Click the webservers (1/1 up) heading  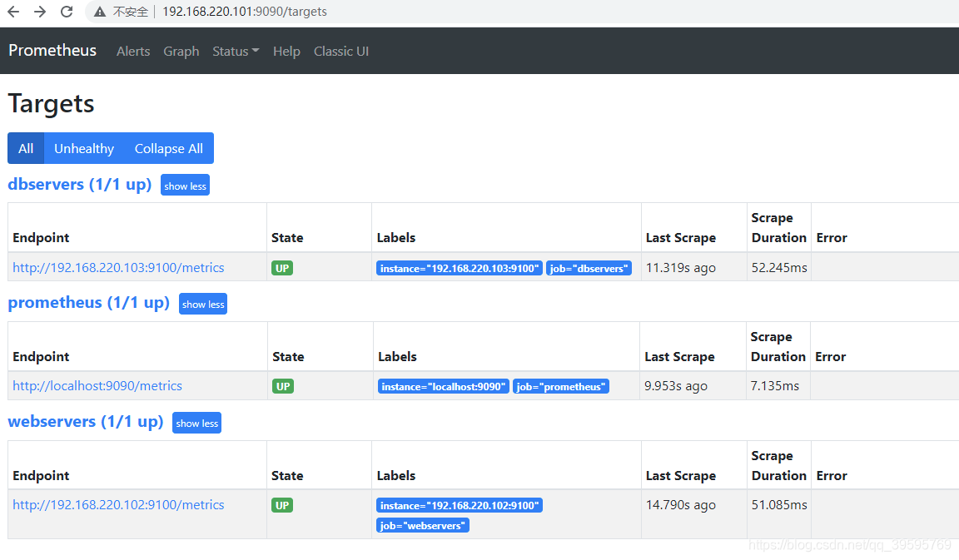tap(86, 421)
